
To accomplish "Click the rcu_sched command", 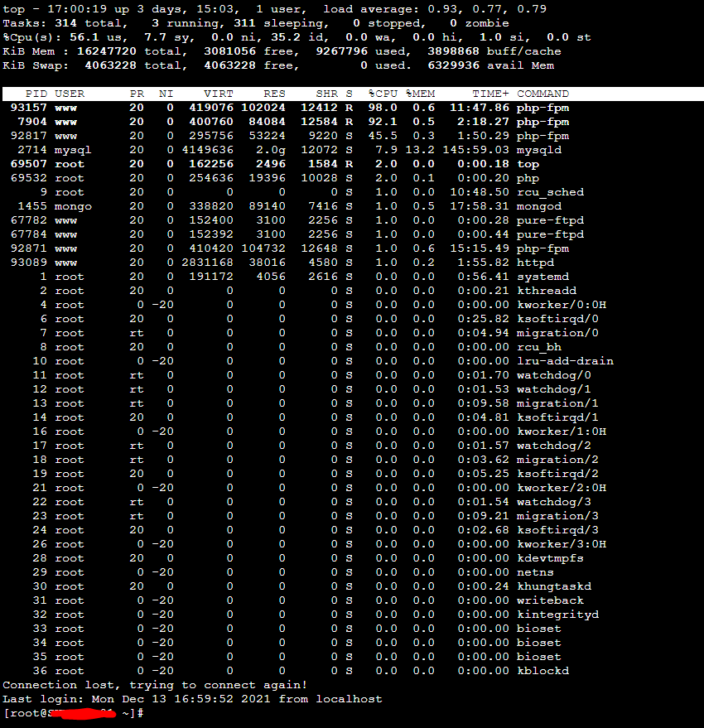I will 550,192.
